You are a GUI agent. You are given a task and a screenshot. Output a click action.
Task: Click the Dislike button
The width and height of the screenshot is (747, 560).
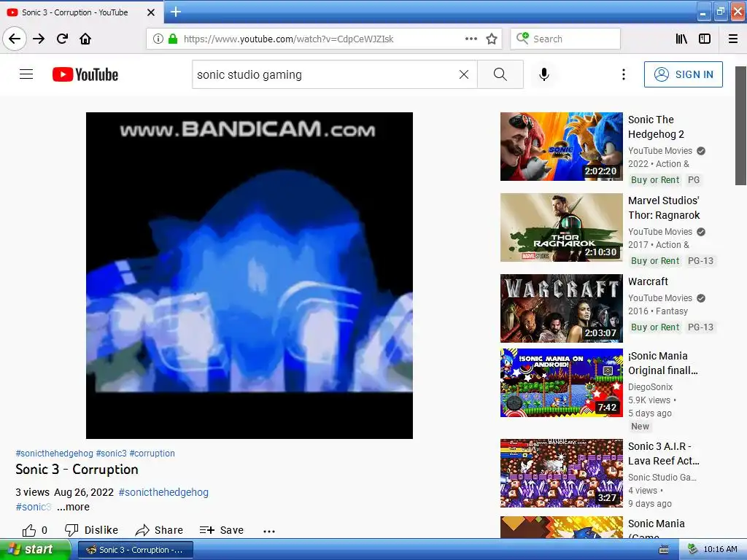(91, 530)
